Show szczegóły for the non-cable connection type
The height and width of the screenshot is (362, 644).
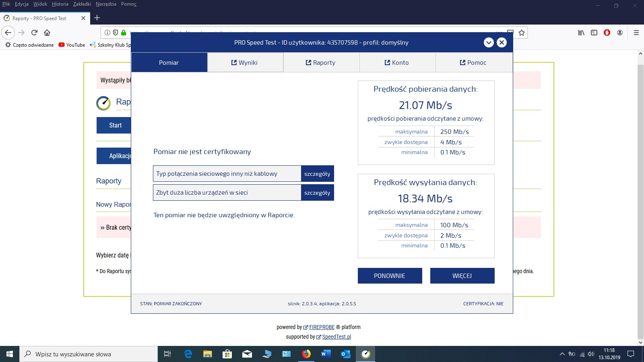(317, 174)
